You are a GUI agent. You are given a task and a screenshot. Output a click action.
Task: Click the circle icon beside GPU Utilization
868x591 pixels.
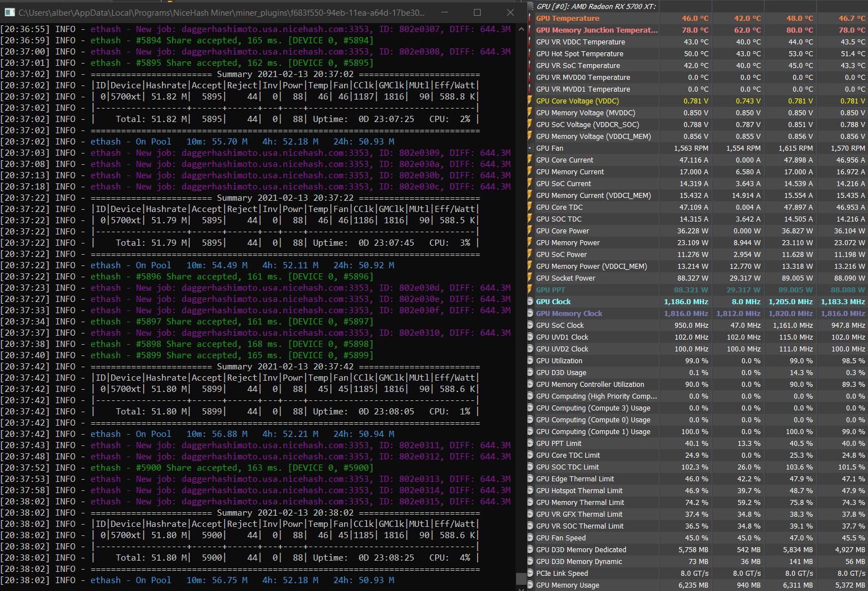point(531,360)
